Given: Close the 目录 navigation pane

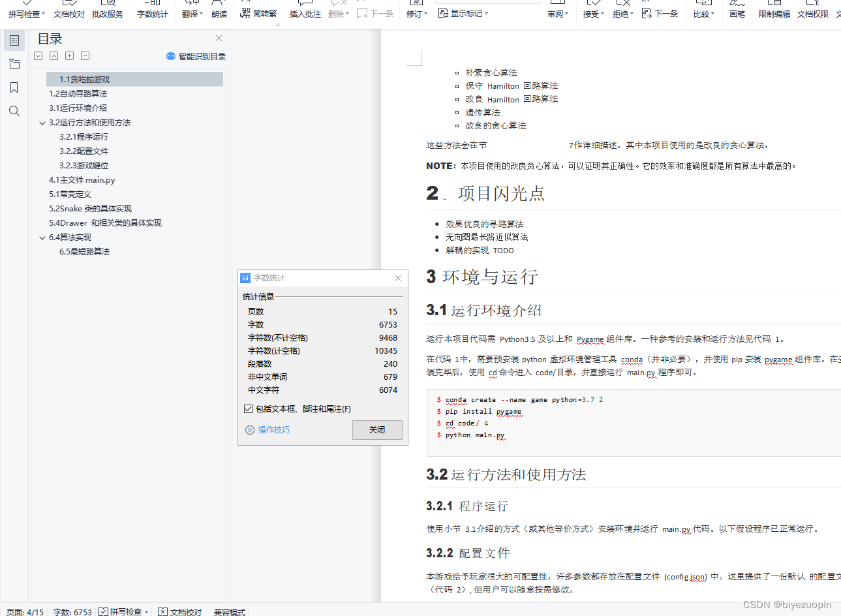Looking at the screenshot, I should 219,38.
